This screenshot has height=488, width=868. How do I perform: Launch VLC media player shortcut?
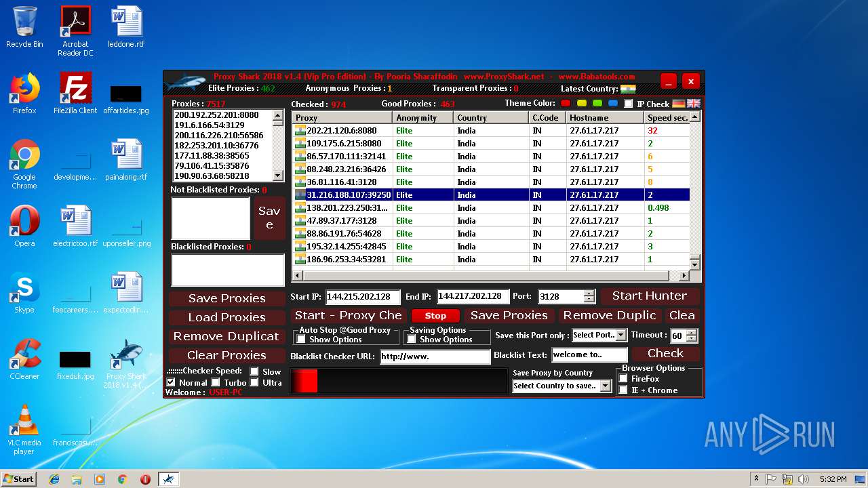[x=24, y=430]
